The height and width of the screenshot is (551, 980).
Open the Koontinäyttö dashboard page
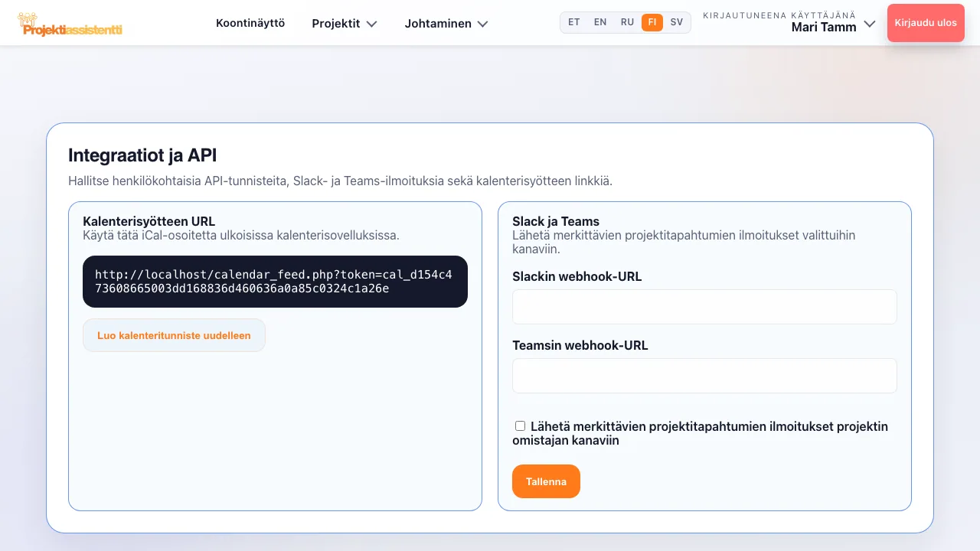pyautogui.click(x=250, y=23)
